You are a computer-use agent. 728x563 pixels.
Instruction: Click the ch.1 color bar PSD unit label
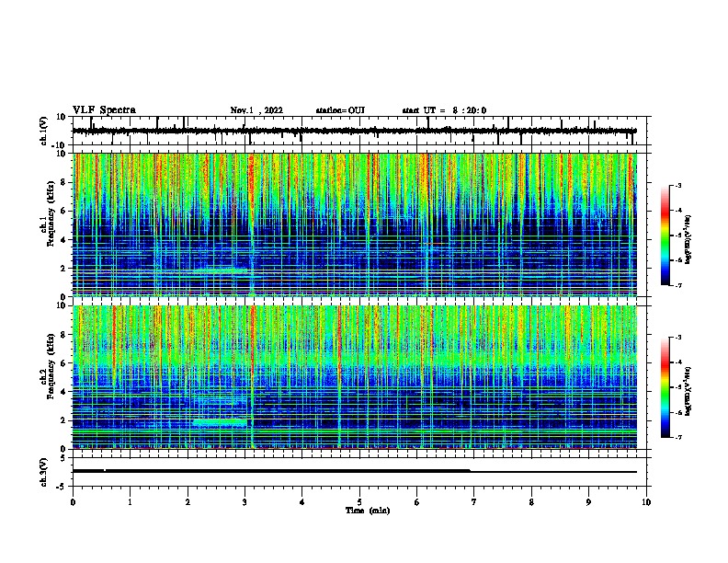688,239
